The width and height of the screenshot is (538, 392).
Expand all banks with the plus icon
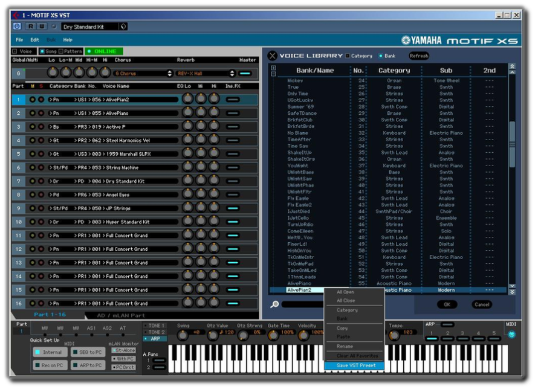273,68
